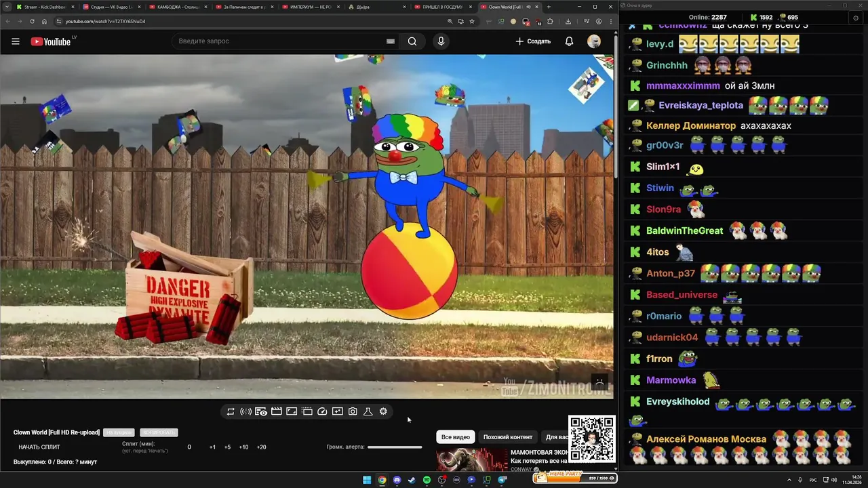Click the audio boost icon in video toolbar
The image size is (868, 488).
(x=245, y=411)
